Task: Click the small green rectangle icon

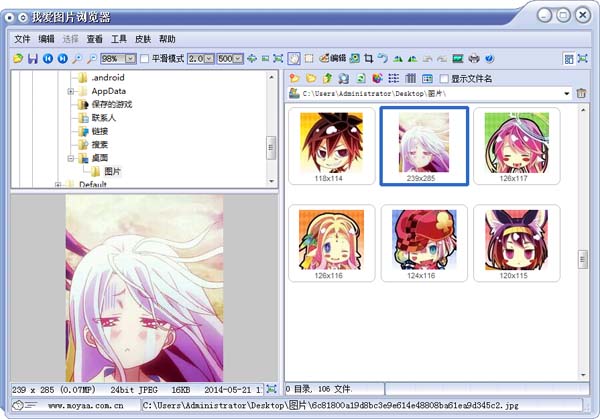Action: pos(265,59)
